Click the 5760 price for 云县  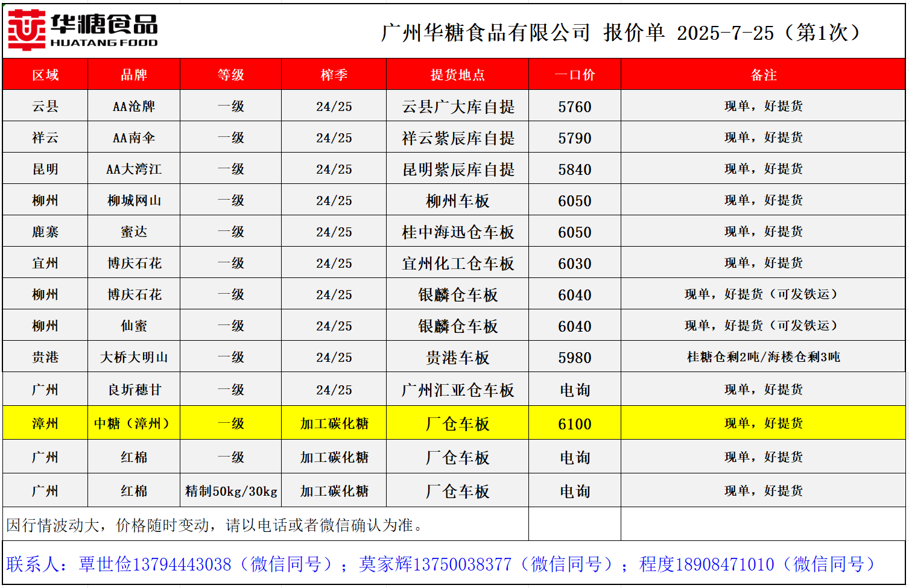tap(574, 107)
